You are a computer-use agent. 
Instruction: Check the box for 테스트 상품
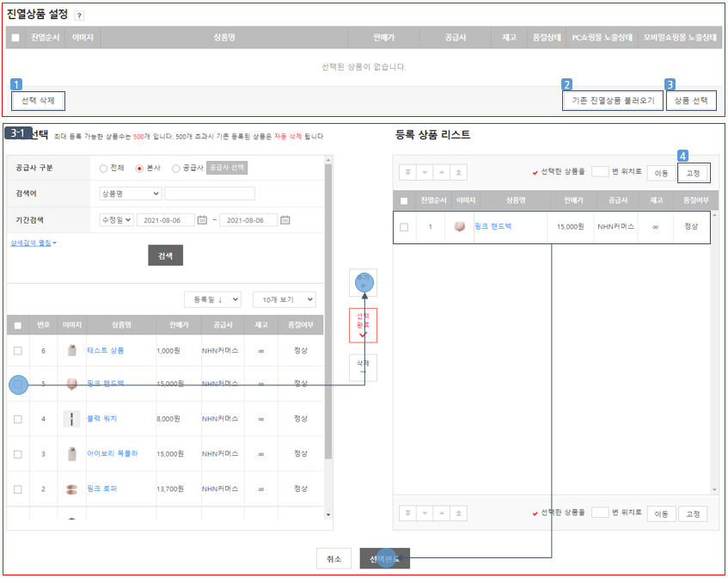pos(18,351)
